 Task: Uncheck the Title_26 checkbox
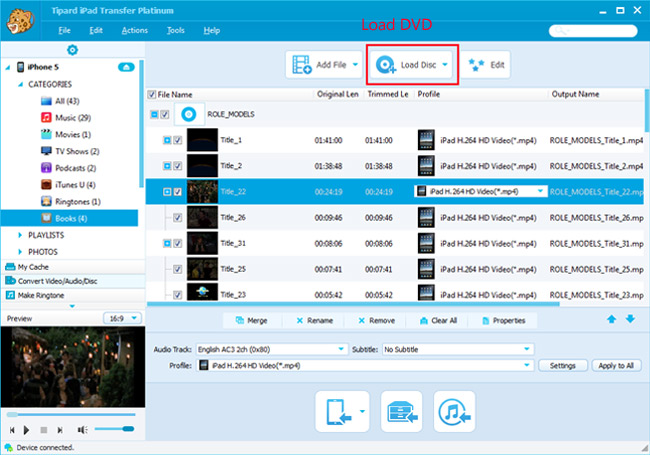177,218
